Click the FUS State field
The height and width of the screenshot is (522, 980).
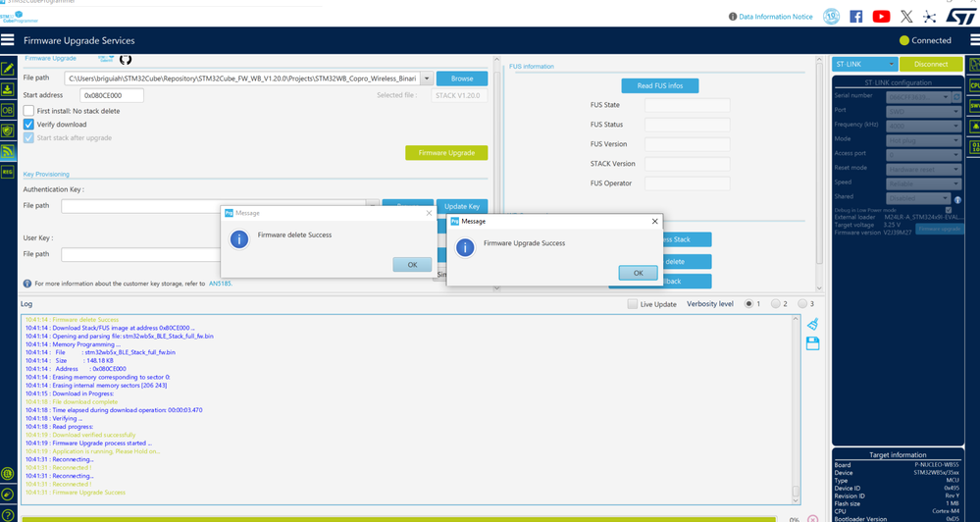coord(687,105)
